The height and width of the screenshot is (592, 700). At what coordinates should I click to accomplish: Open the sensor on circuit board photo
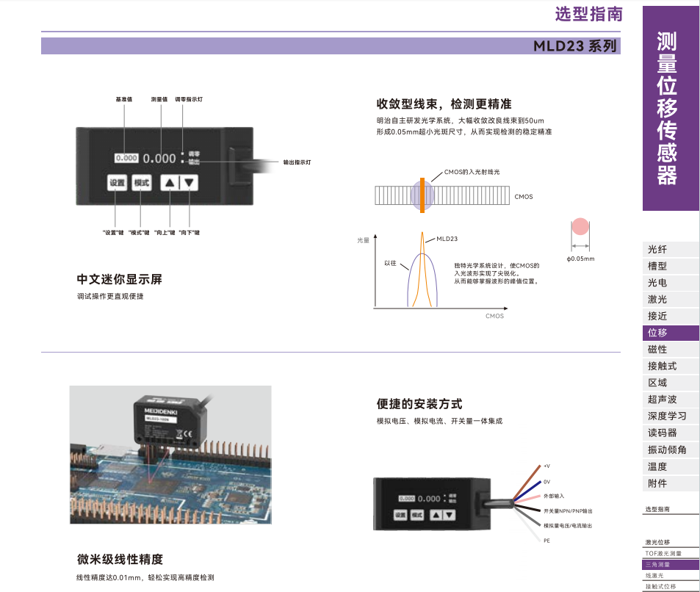click(x=170, y=455)
